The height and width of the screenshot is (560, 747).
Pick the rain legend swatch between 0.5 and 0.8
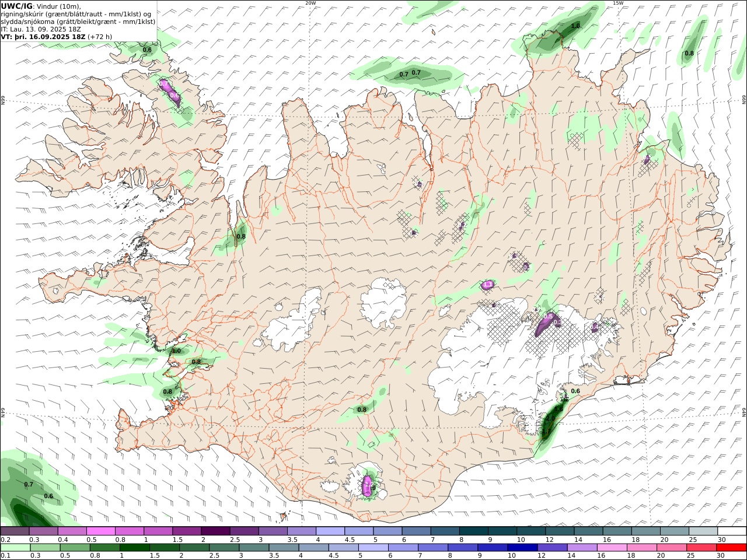click(x=75, y=547)
